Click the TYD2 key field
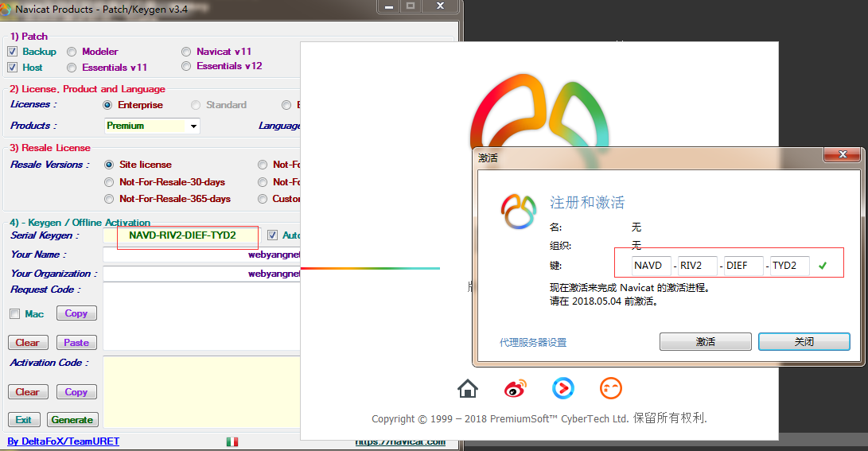This screenshot has width=868, height=451. [x=790, y=266]
